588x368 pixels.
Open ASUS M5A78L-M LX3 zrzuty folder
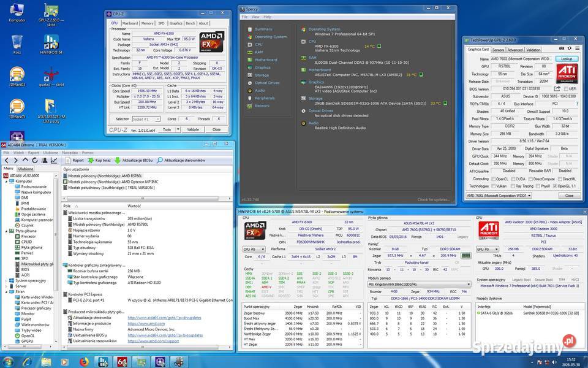click(51, 111)
